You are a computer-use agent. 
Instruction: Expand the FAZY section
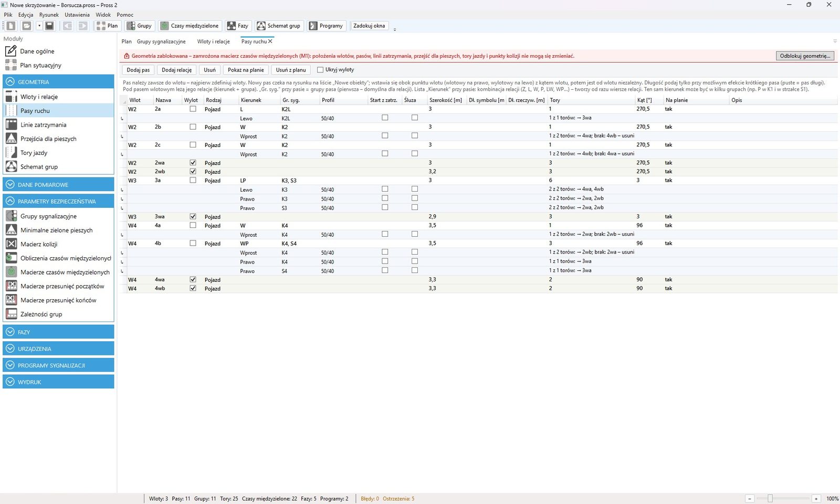[x=58, y=332]
